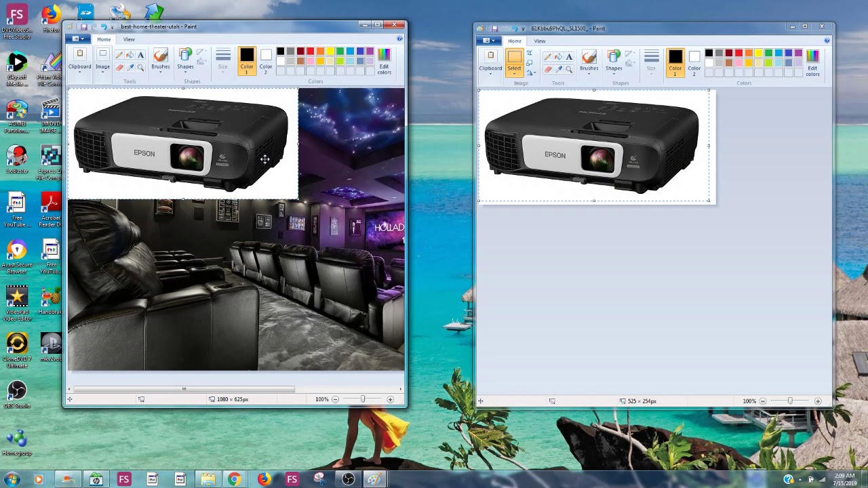Select the Magnifier tool in left Paint window
The image size is (868, 488).
click(140, 67)
